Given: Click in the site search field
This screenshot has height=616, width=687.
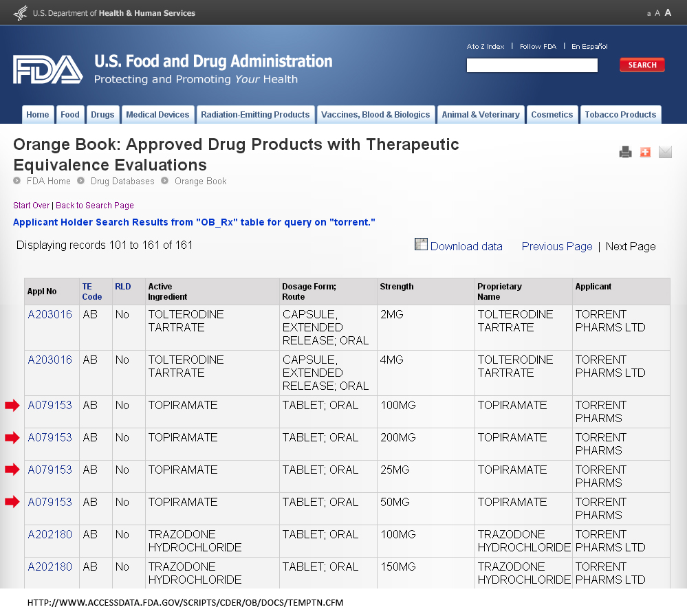Looking at the screenshot, I should click(532, 65).
